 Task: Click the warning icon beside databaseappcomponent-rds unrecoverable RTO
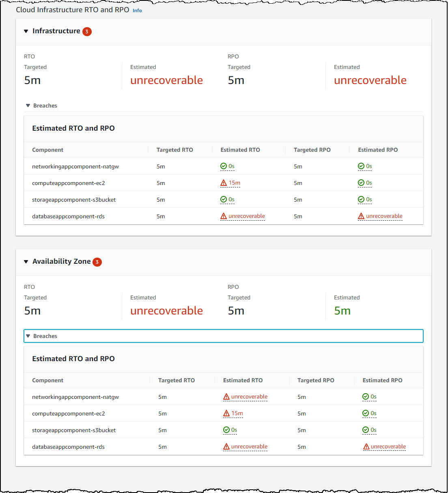coord(223,216)
